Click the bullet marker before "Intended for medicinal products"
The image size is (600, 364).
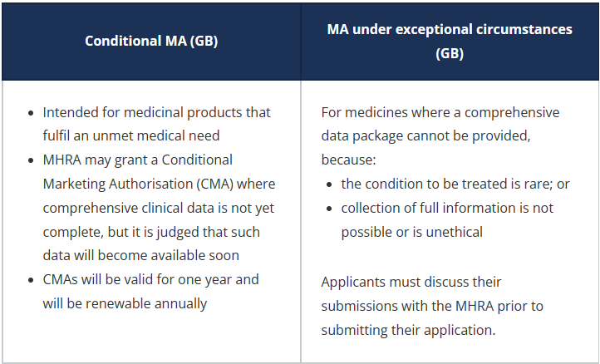point(31,112)
